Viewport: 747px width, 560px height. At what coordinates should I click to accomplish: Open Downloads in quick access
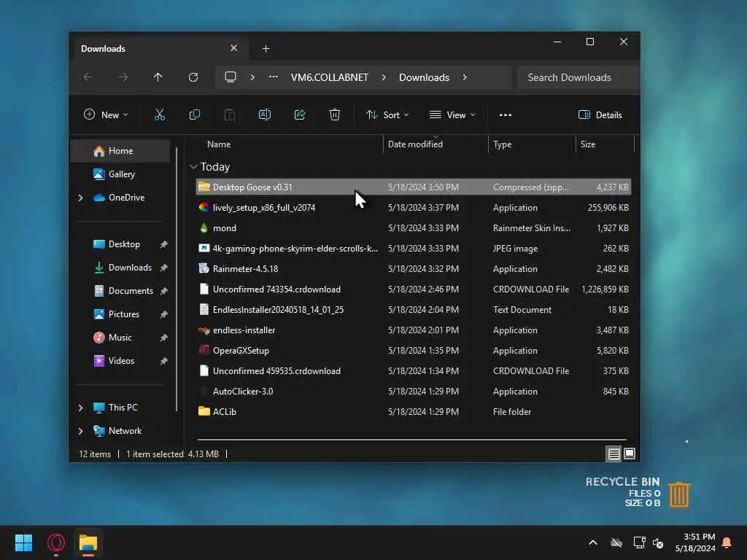pos(130,268)
